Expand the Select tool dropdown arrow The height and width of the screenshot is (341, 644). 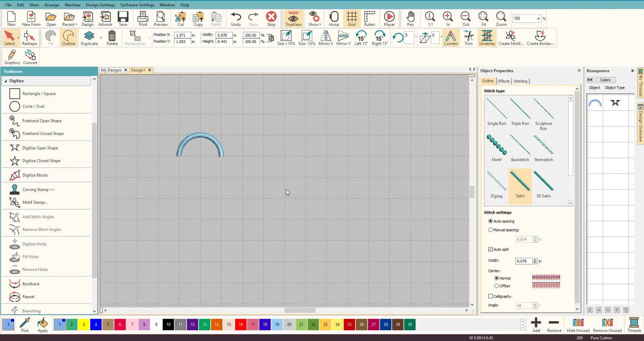[x=18, y=38]
